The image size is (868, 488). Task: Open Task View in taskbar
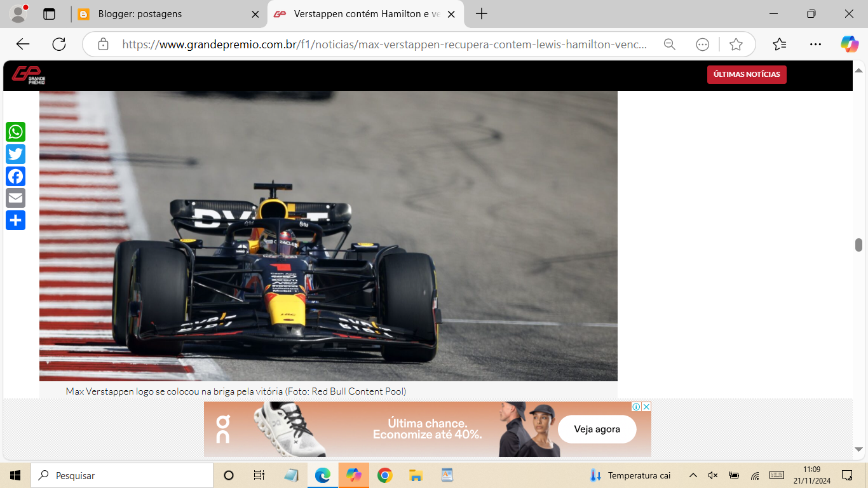259,475
